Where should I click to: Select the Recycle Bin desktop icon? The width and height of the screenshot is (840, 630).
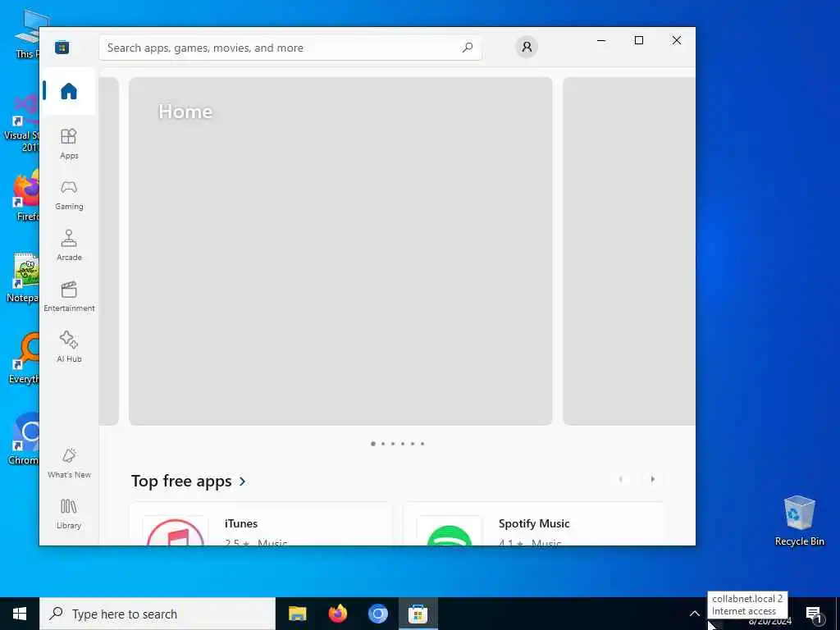(799, 520)
